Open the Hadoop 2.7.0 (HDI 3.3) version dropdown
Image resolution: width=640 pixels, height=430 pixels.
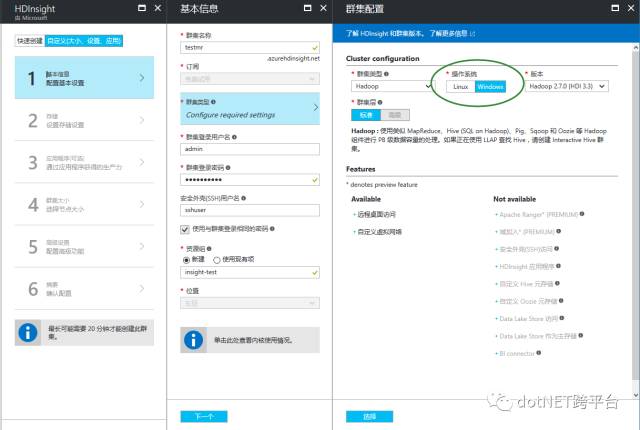(x=567, y=86)
